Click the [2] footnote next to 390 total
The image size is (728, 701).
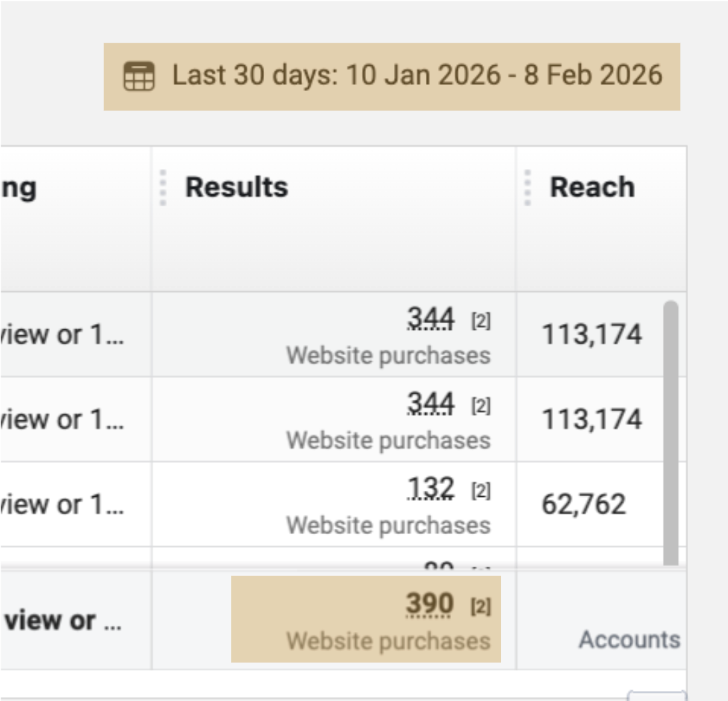click(x=480, y=607)
